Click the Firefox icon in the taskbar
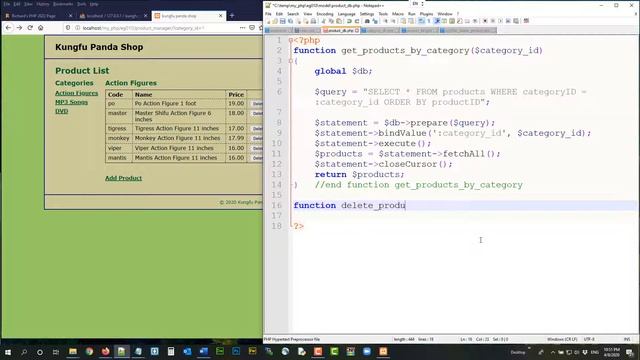The width and height of the screenshot is (640, 360). coord(105,352)
